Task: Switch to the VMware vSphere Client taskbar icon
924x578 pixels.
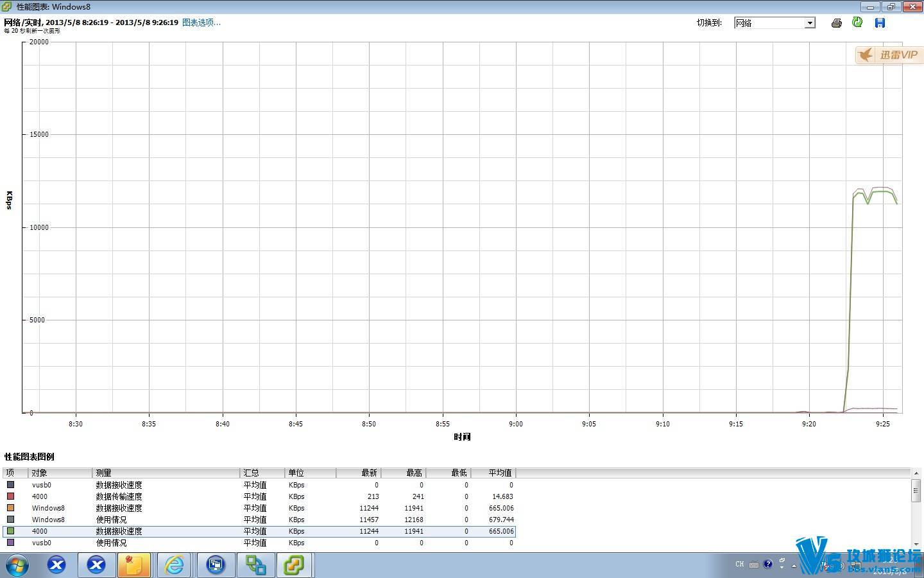Action: click(294, 565)
